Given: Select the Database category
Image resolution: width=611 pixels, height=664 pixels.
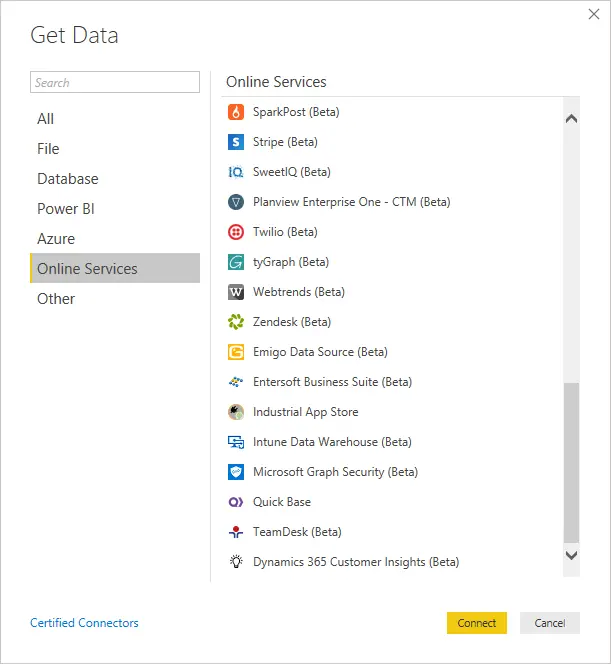Looking at the screenshot, I should click(x=115, y=179).
